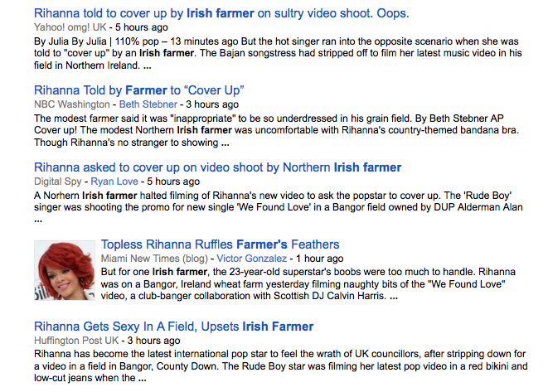Click the Beth Stebner author link
Screen dimensions: 548x392
(148, 104)
